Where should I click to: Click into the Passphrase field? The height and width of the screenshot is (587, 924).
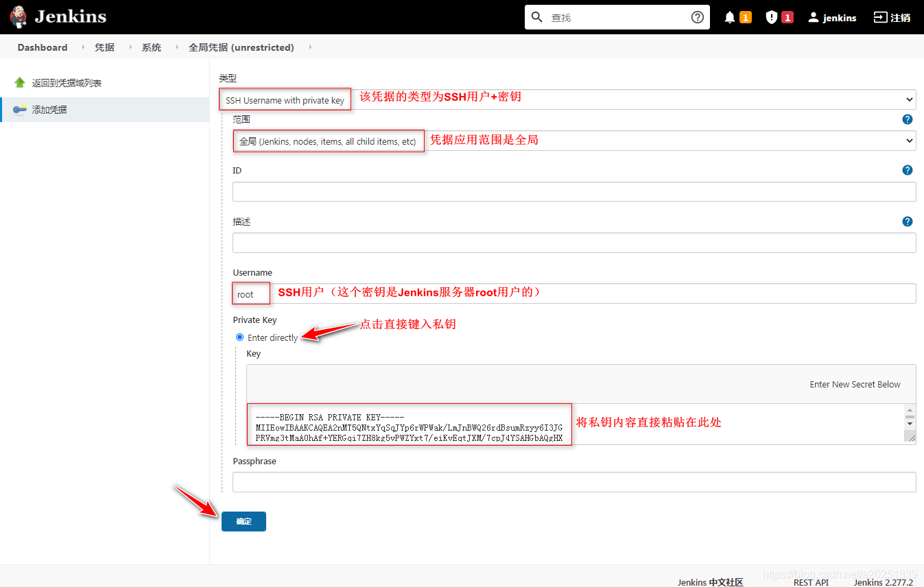(x=574, y=482)
